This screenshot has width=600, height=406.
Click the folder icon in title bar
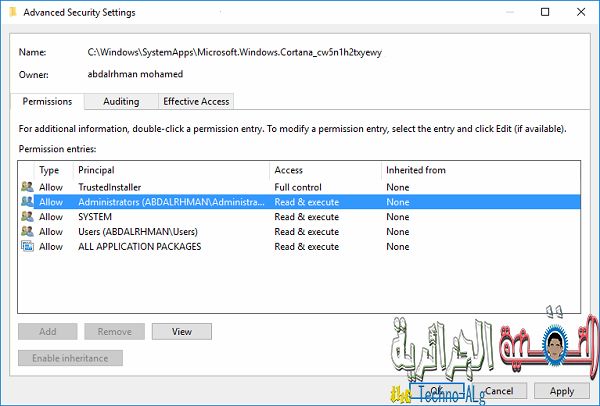(x=13, y=12)
